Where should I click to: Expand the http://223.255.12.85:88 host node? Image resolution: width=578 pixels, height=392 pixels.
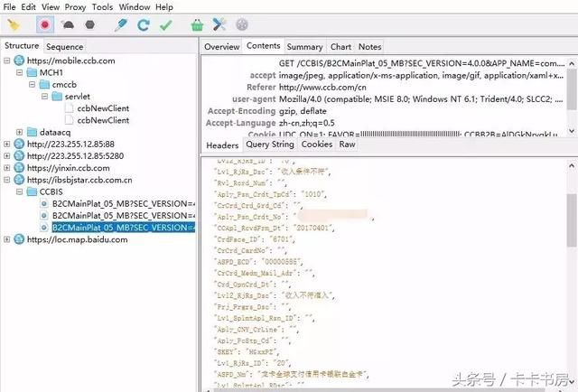tap(7, 144)
